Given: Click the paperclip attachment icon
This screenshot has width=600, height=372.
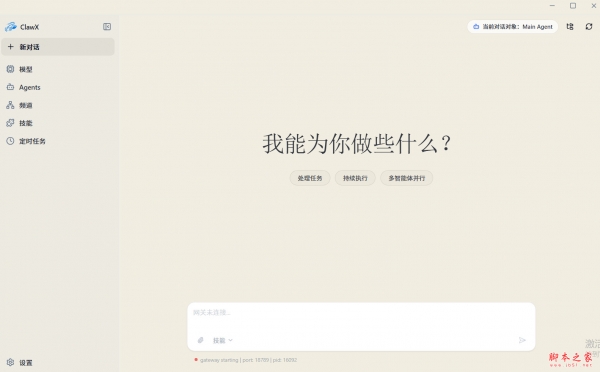Looking at the screenshot, I should (200, 340).
